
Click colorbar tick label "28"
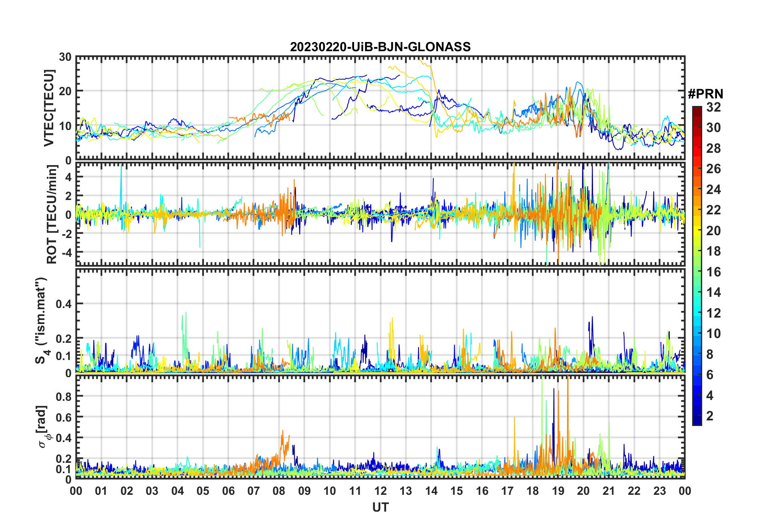tap(713, 148)
